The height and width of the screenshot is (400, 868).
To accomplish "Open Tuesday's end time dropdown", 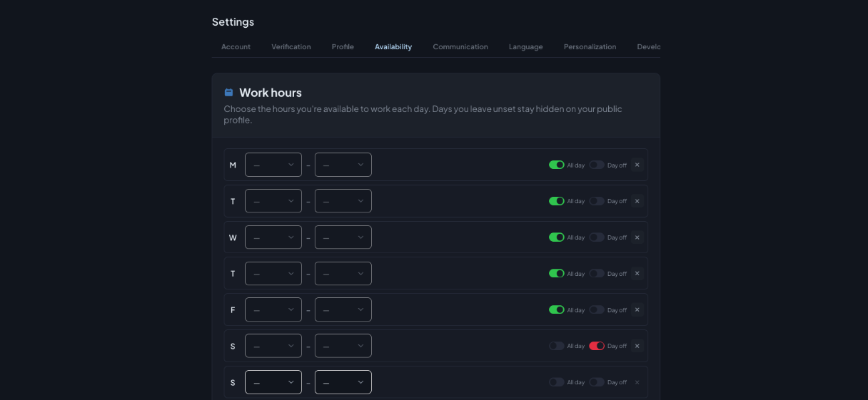I will point(343,201).
